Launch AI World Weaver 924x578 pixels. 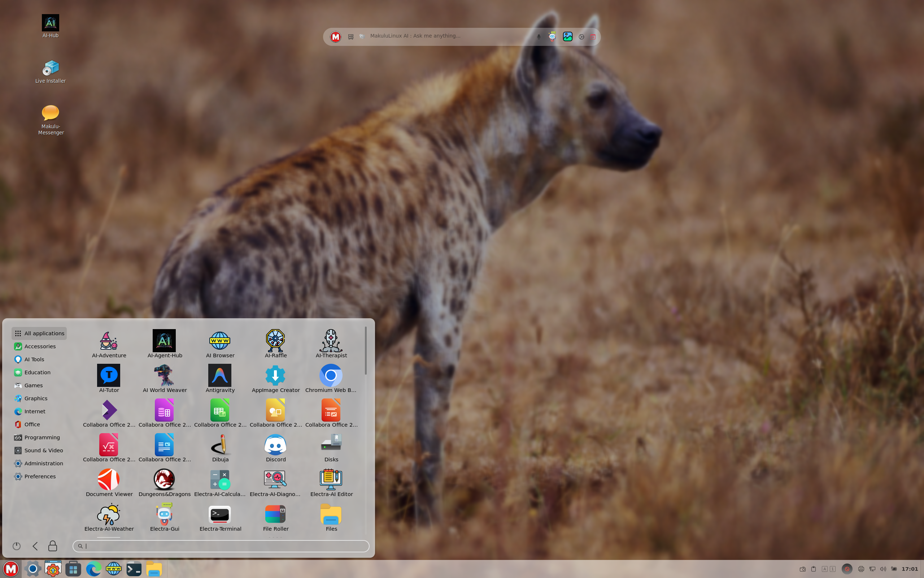click(165, 379)
